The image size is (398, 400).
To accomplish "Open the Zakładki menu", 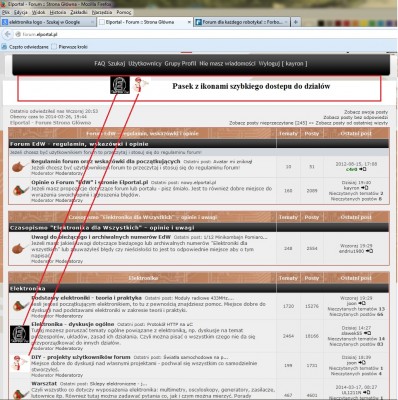I will 79,12.
